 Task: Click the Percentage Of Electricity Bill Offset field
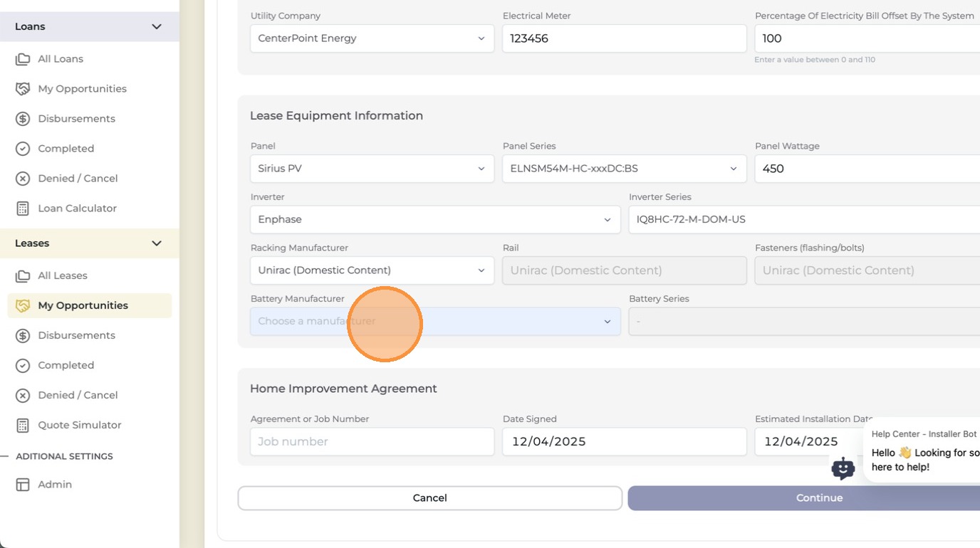click(867, 38)
